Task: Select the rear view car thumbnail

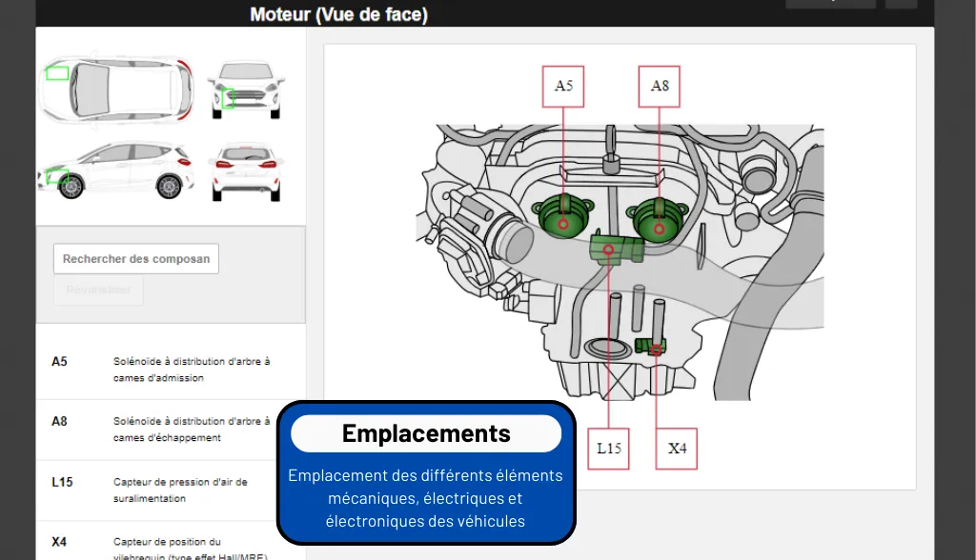Action: (x=247, y=170)
